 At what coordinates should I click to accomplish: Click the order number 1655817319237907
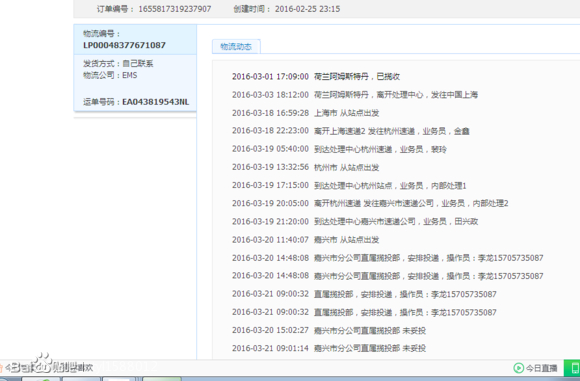(x=175, y=9)
